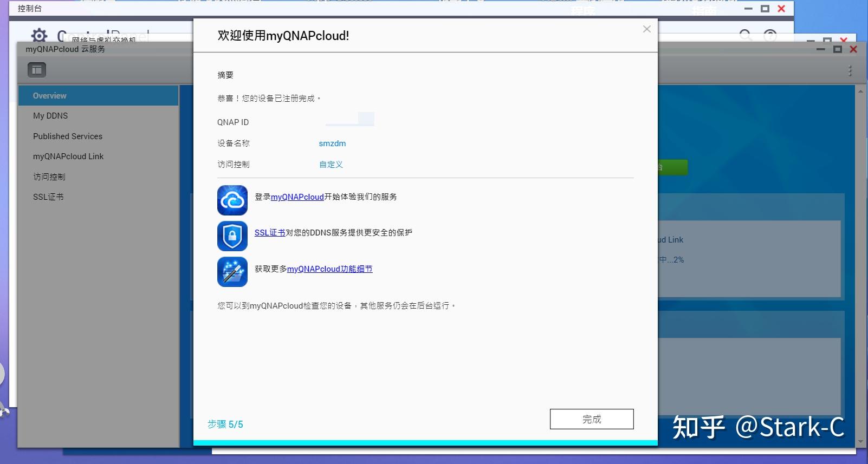Screen dimensions: 868x464
Task: Maximize the myQNAPcloud 云服务 window
Action: (x=838, y=49)
